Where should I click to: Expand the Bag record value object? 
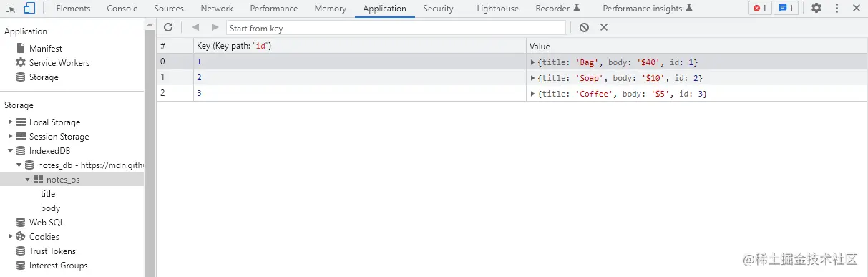533,63
